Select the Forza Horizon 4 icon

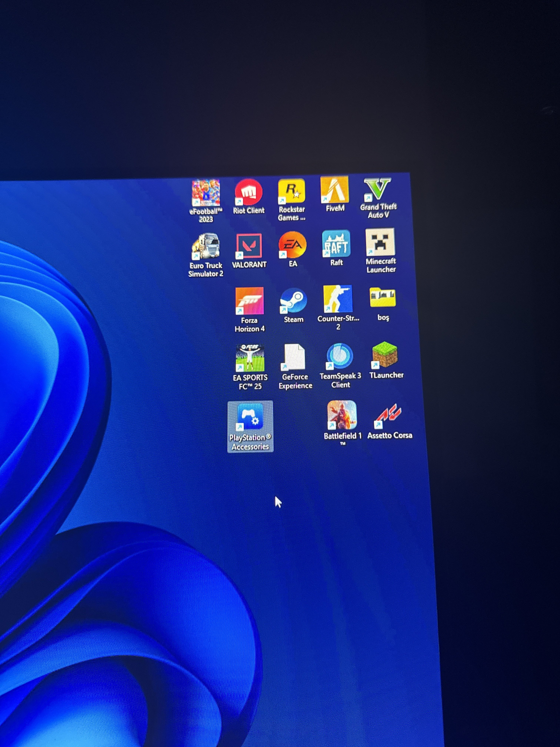coord(249,301)
